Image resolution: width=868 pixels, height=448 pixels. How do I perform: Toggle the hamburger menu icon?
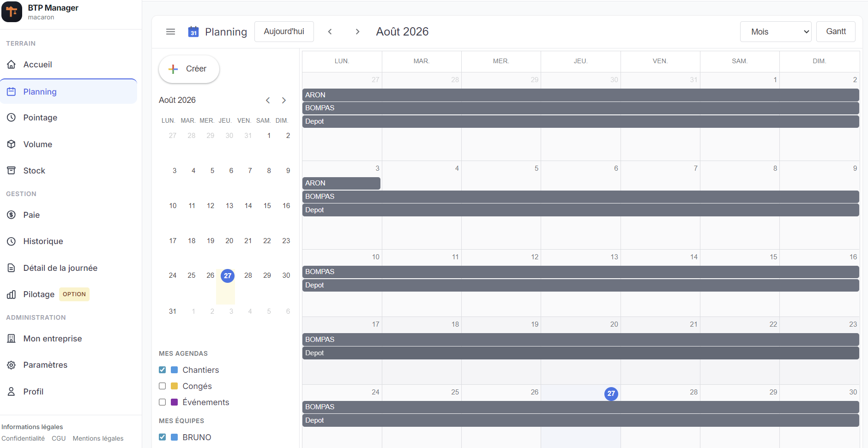tap(170, 32)
